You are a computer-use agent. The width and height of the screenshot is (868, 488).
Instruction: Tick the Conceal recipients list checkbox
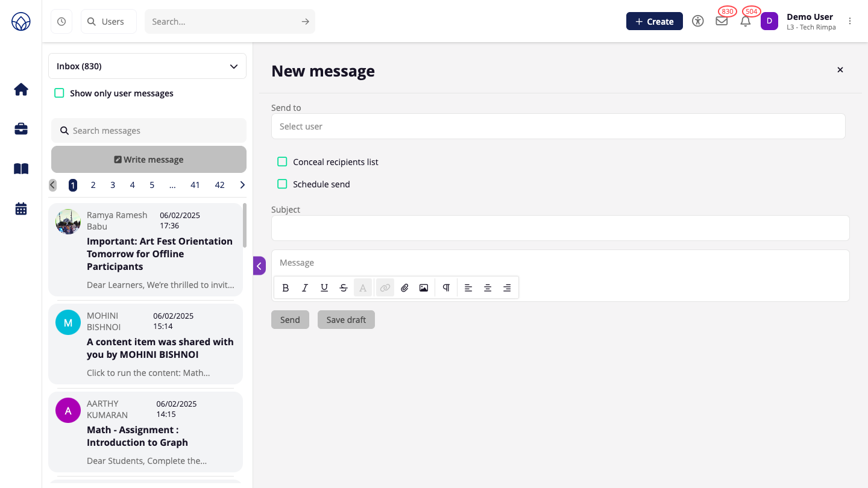coord(282,161)
